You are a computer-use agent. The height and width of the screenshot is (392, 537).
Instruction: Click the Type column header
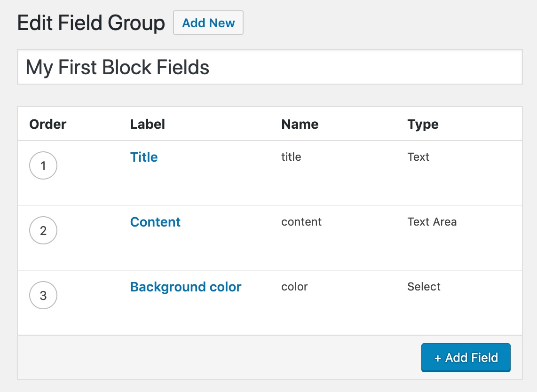[x=423, y=125]
